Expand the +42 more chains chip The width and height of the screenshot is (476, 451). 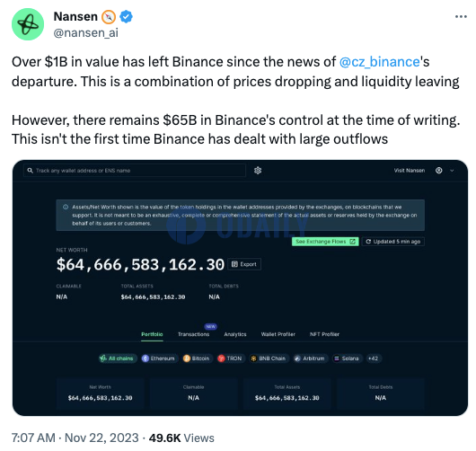point(373,358)
